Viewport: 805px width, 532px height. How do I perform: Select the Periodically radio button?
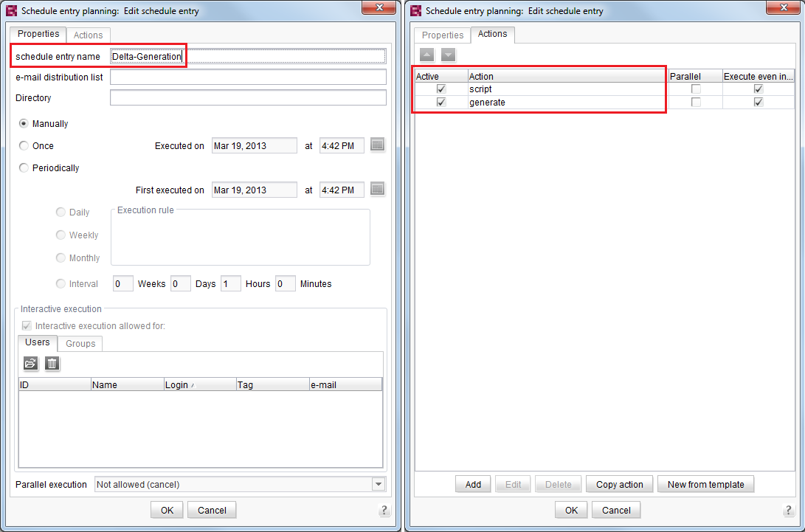[24, 167]
